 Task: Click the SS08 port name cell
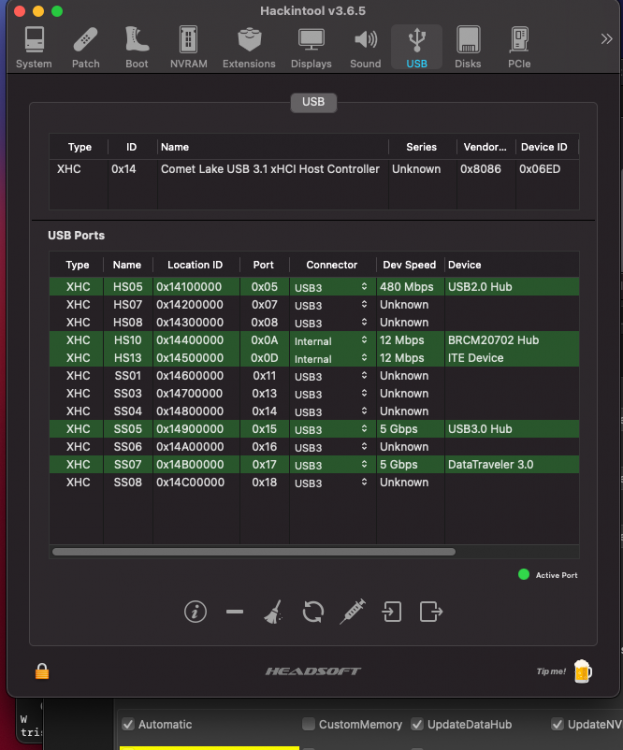pos(128,482)
